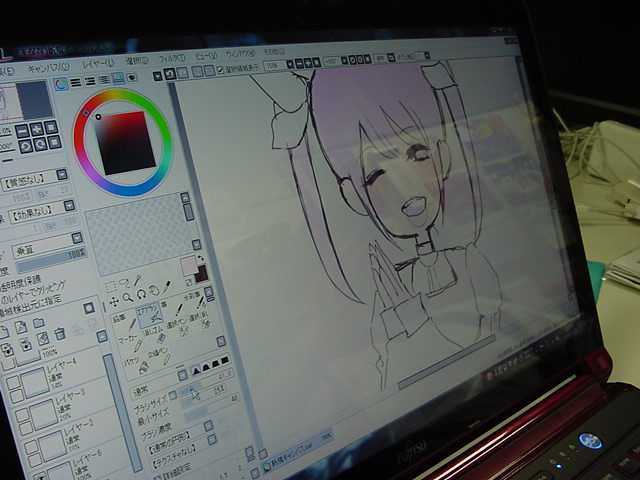This screenshot has width=640, height=480.
Task: Open the 【効果なし】 effect dropdown
Action: (x=69, y=205)
